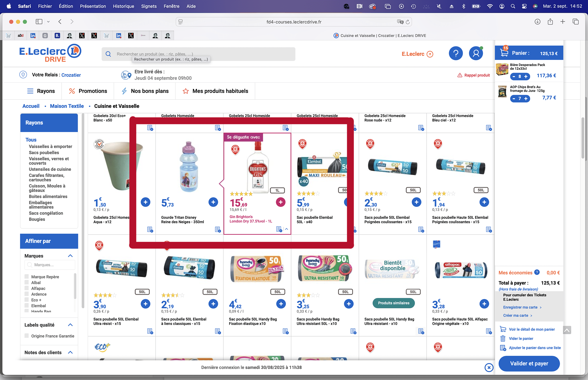Screen dimensions: 588x380
Task: Add Sacs poubelle Elembal à liens classiques to cart
Action: (x=213, y=304)
